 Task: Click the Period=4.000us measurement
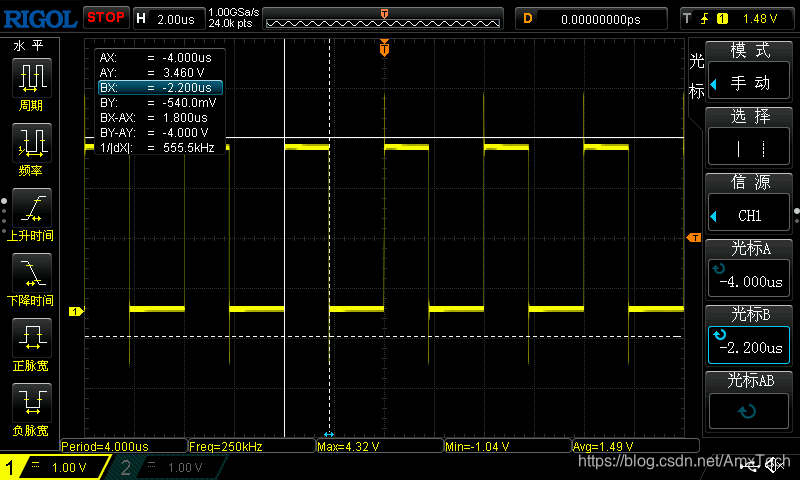click(124, 446)
